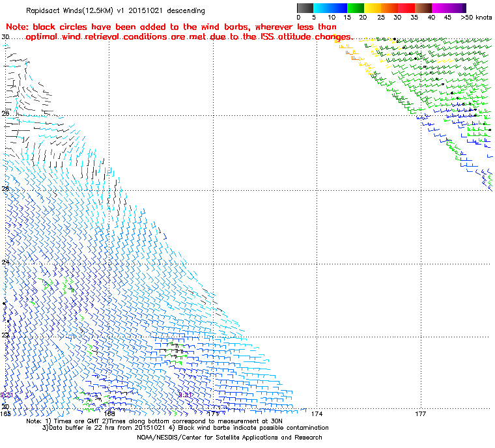The width and height of the screenshot is (495, 448).
Task: Click the latitude label '28'
Action: [5, 113]
